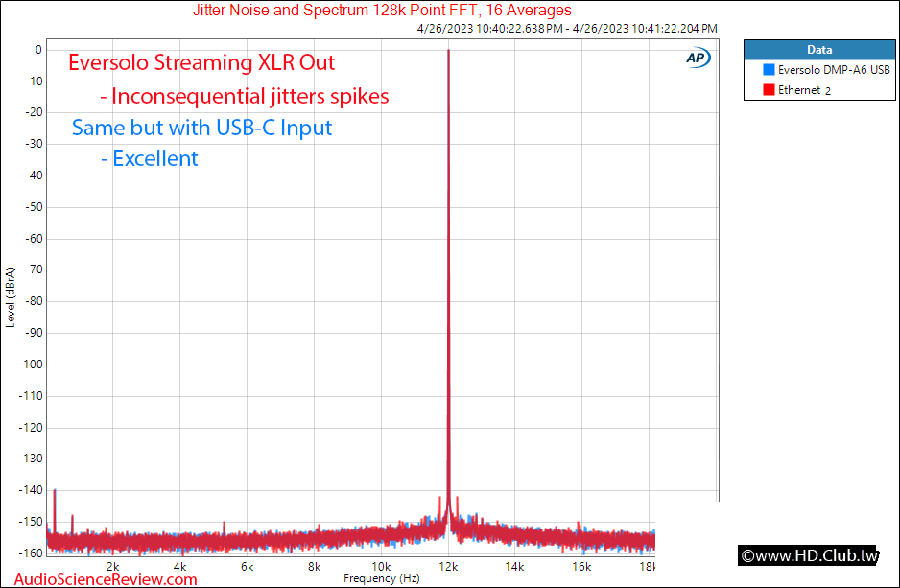
Task: Click the Data legend header
Action: click(x=819, y=50)
